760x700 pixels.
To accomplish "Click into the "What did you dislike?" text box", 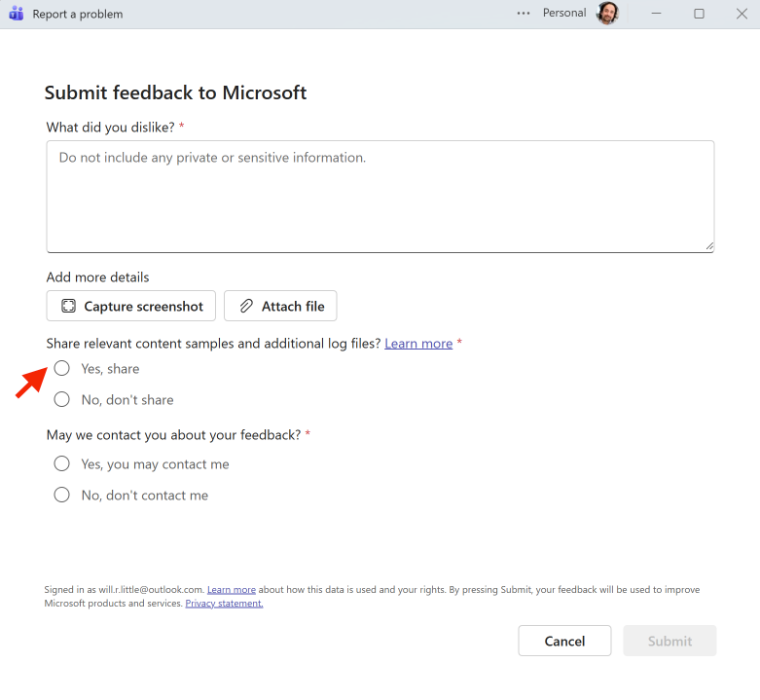I will click(x=380, y=197).
